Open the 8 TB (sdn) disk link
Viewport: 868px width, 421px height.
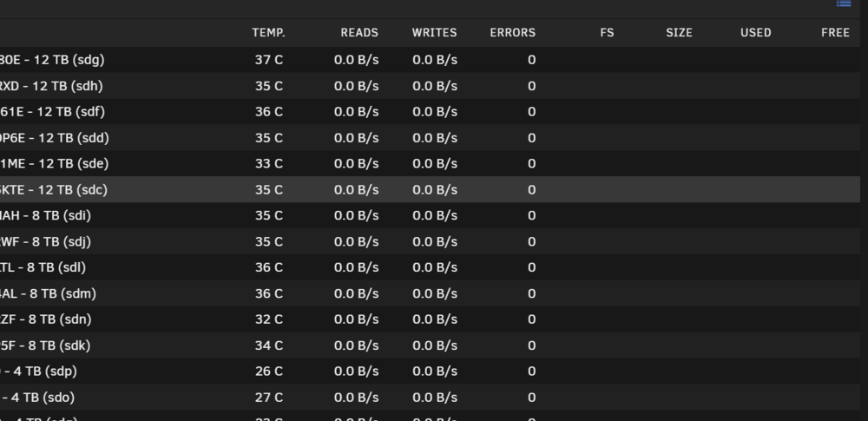pos(45,319)
